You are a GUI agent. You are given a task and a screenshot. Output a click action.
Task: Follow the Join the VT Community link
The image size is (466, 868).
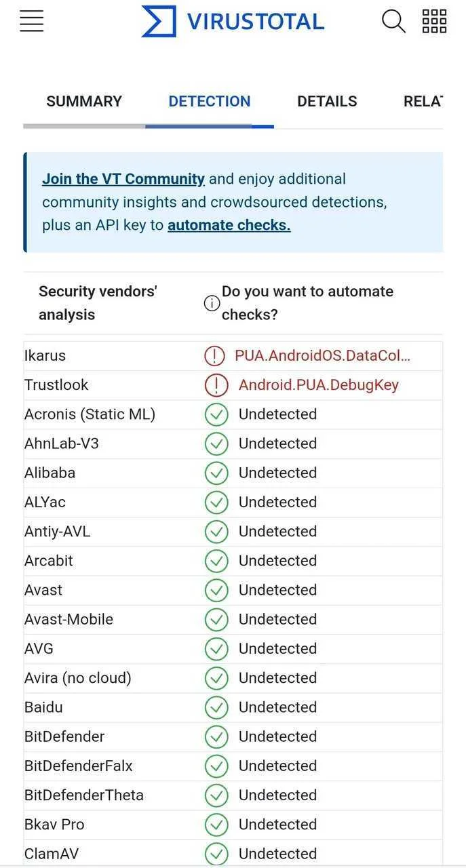(x=123, y=179)
